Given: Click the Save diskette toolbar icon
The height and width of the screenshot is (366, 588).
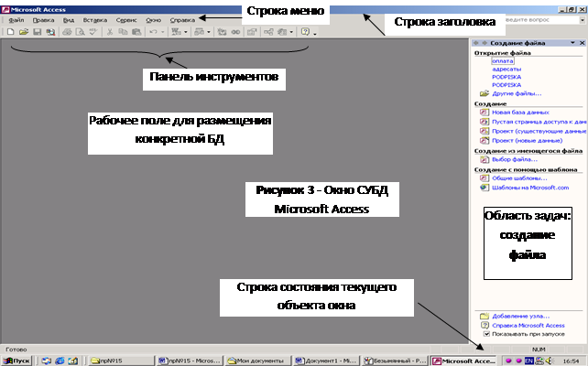Looking at the screenshot, I should (x=37, y=32).
